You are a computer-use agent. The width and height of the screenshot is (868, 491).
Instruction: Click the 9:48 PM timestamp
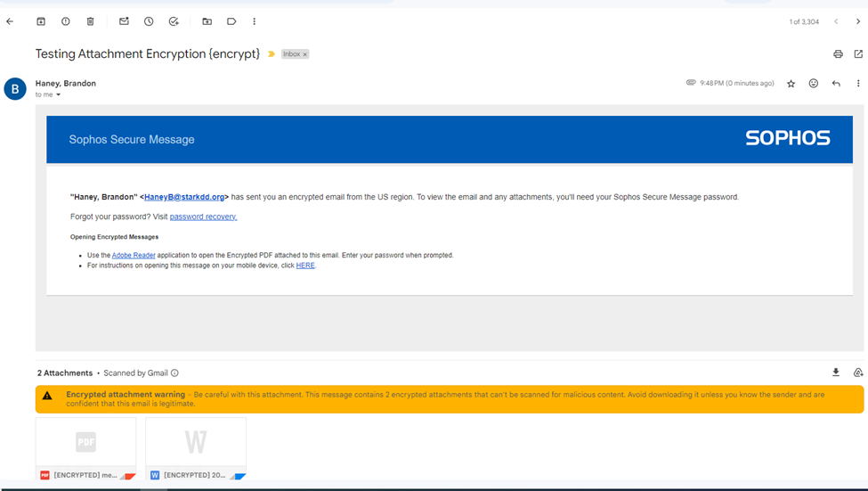[737, 83]
